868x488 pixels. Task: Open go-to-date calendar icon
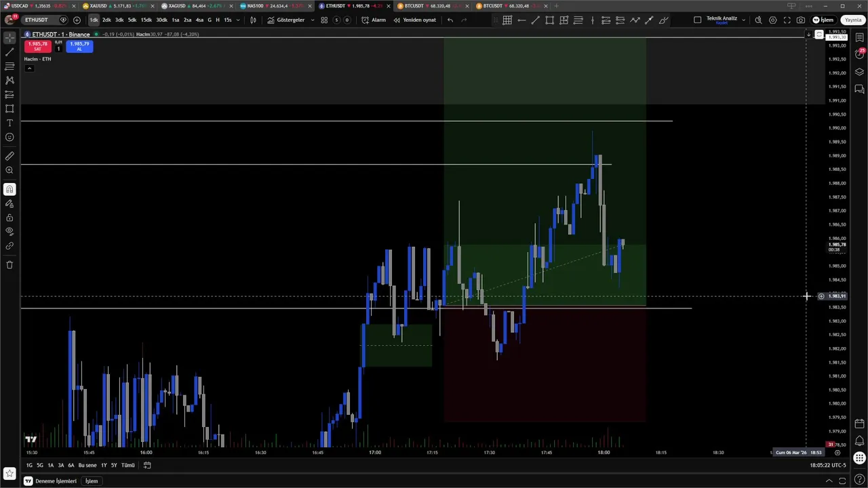coord(147,465)
